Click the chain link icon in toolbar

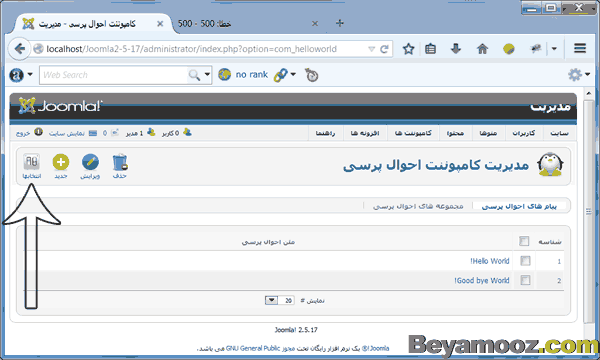280,75
